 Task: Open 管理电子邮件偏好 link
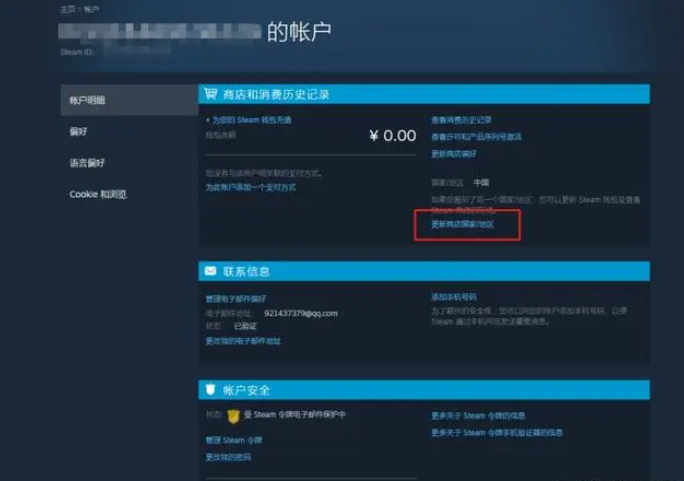coord(236,299)
